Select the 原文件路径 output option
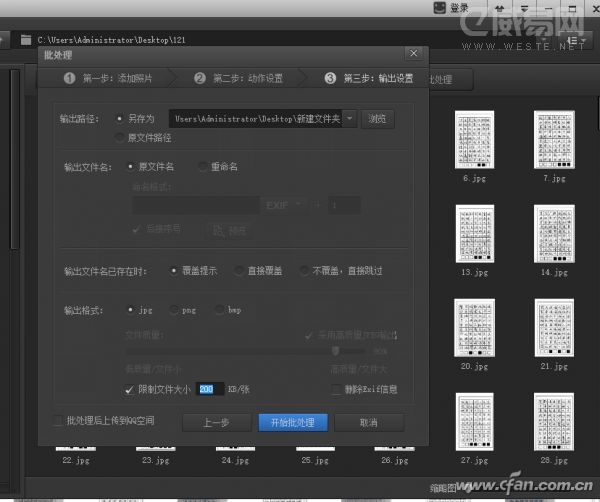Viewport: 600px width, 502px height. tap(121, 136)
